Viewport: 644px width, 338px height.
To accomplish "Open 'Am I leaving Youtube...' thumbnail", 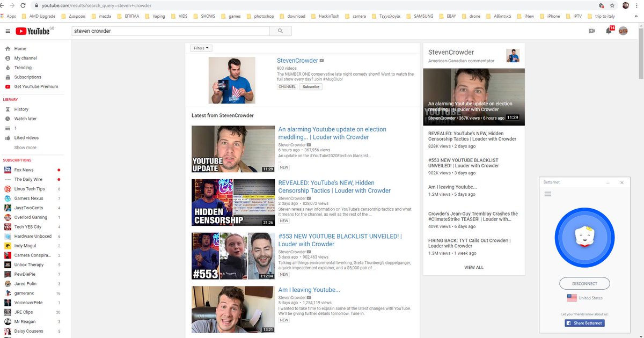I will (233, 310).
